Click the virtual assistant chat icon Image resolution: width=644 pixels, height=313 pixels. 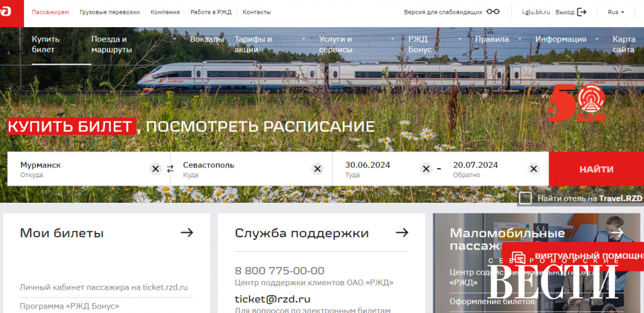coord(518,257)
